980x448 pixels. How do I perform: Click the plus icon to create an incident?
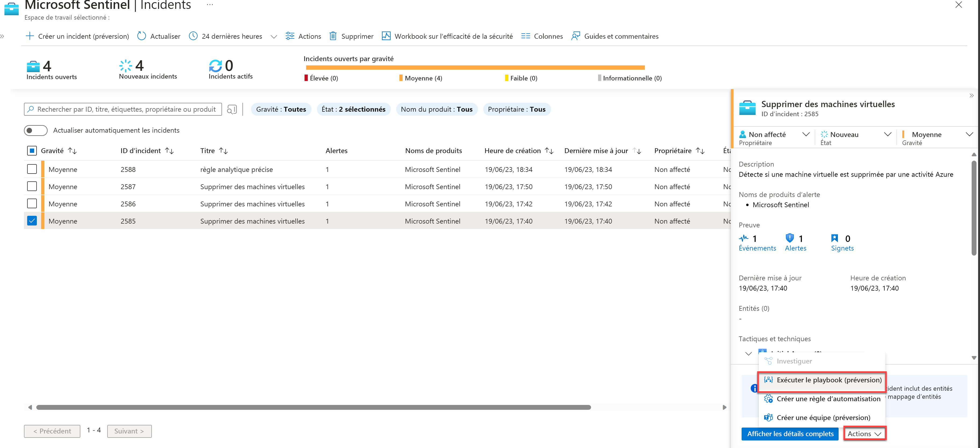[30, 36]
